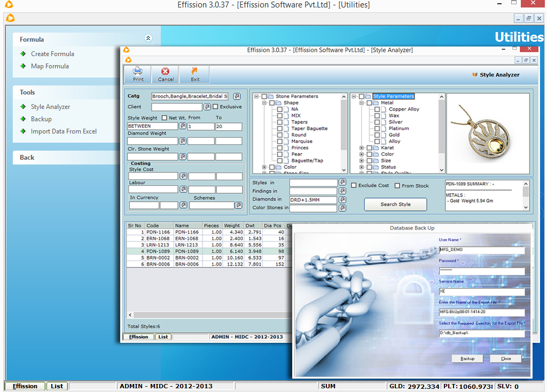Collapse the Style Parameters tree node

coord(354,96)
